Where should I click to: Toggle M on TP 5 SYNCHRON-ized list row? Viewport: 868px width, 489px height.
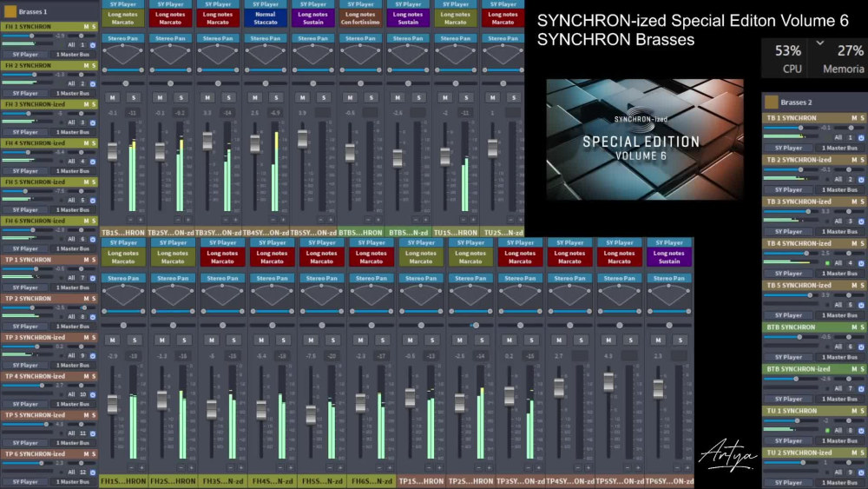coord(86,415)
